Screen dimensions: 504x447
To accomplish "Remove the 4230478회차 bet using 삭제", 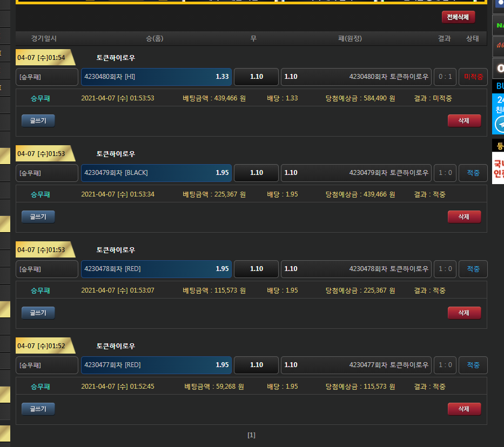I will [x=463, y=313].
